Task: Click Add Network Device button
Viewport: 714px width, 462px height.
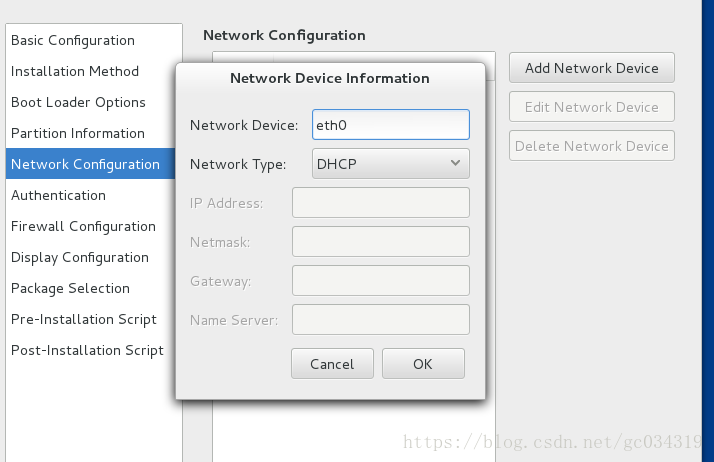Action: [x=592, y=68]
